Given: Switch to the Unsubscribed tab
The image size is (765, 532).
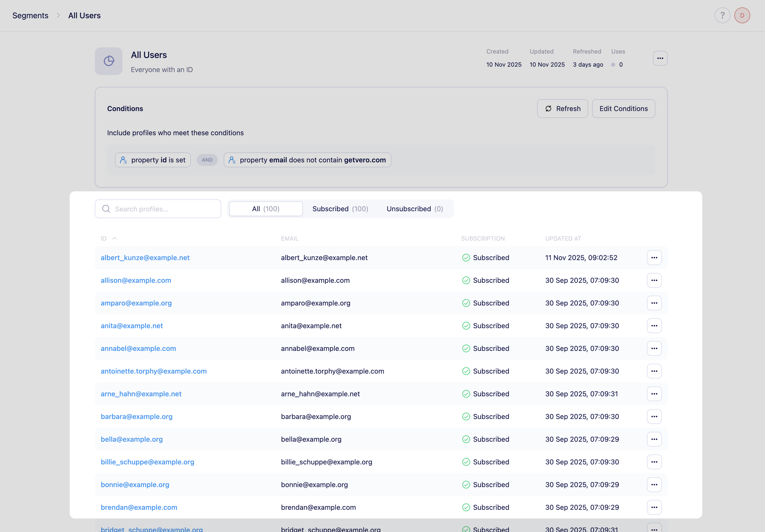Looking at the screenshot, I should pos(415,209).
